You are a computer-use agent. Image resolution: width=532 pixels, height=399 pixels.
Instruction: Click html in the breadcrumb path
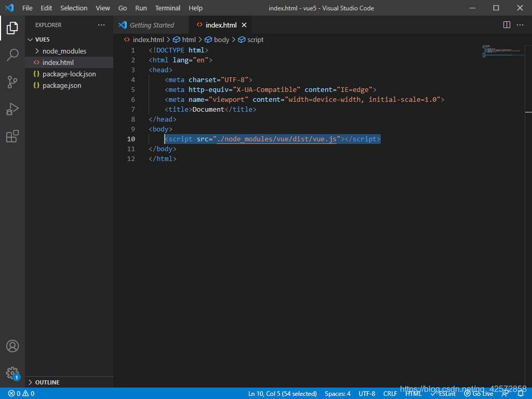tap(189, 39)
